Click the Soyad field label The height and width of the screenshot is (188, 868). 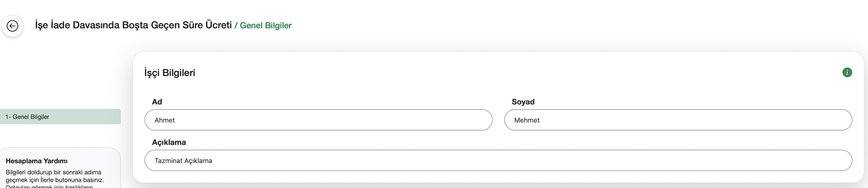(x=523, y=102)
